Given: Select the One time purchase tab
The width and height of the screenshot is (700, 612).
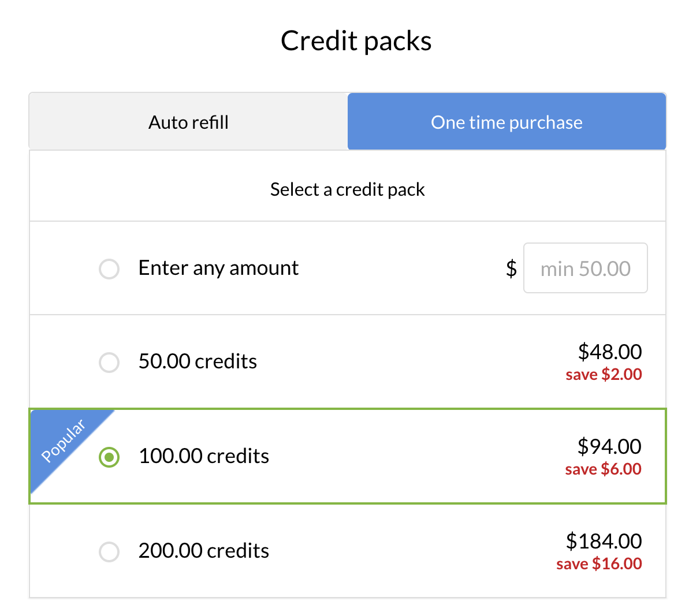Looking at the screenshot, I should (507, 122).
